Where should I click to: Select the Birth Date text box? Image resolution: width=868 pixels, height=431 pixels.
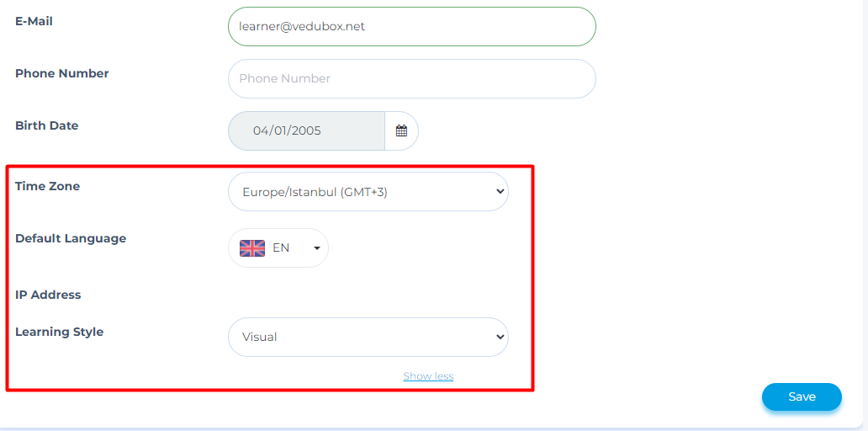(x=306, y=131)
